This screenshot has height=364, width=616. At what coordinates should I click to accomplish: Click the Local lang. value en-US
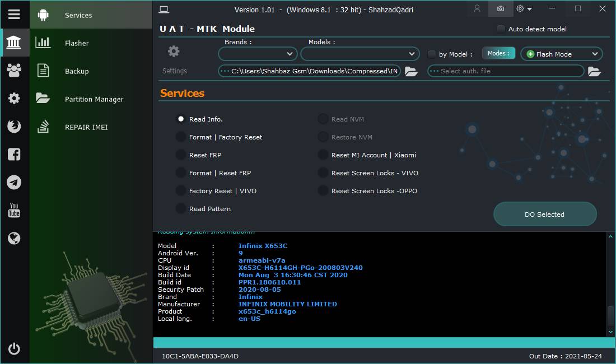[x=249, y=319]
